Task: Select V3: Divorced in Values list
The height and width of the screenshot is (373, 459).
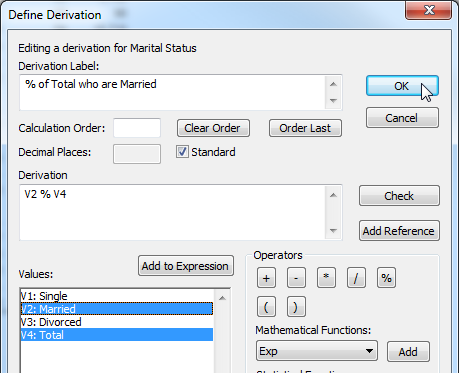Action: click(117, 322)
